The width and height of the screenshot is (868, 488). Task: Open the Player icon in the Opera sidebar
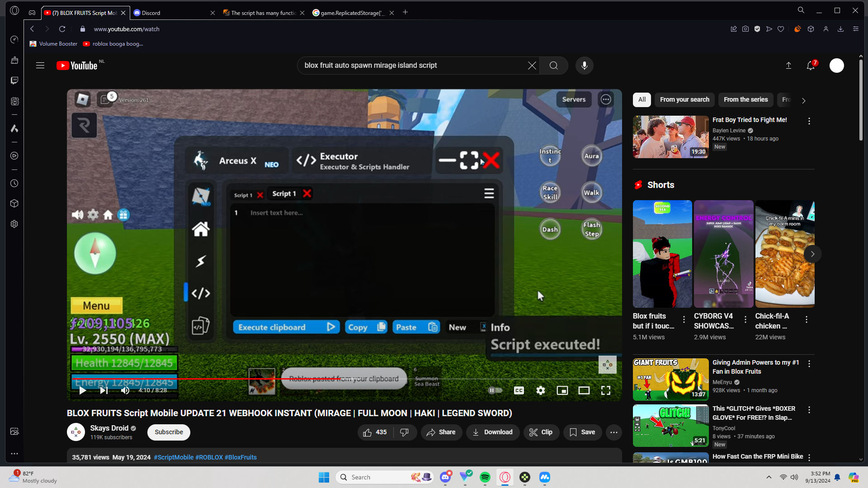(14, 156)
